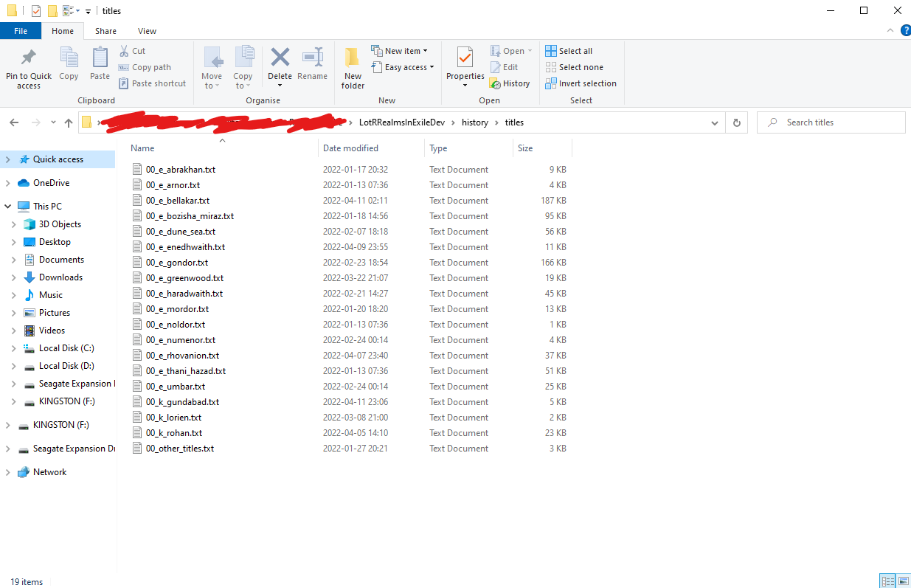
Task: Collapse the ribbon with the chevron
Action: [x=889, y=31]
